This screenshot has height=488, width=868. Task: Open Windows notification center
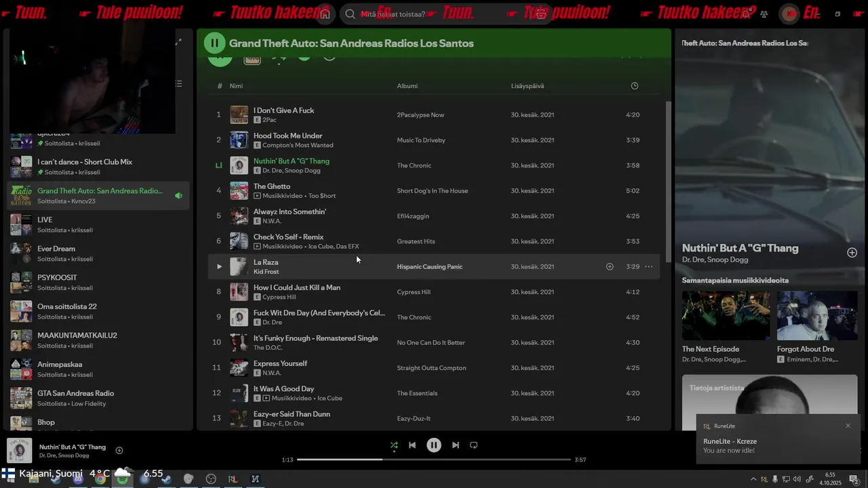[854, 479]
